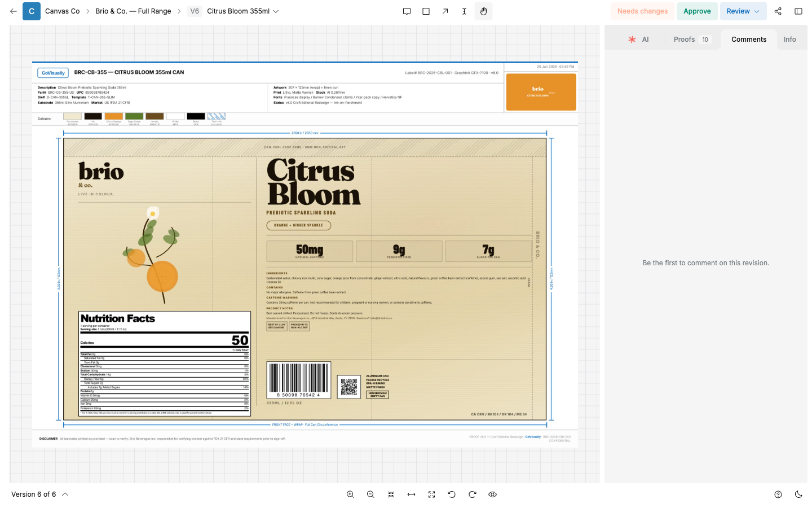This screenshot has height=508, width=812.
Task: Click the ORANGE + GINGER SPARKLE pill
Action: pos(299,225)
